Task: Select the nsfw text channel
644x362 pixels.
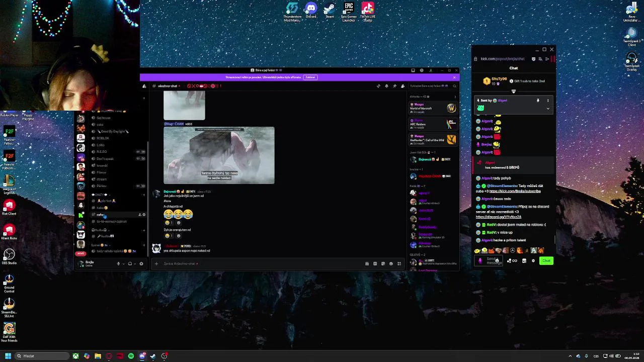Action: pos(118,215)
